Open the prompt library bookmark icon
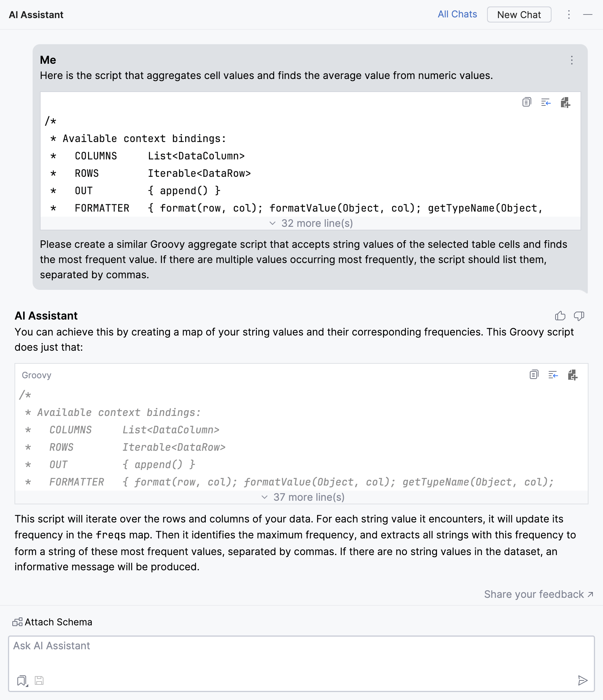Viewport: 603px width, 700px height. point(22,680)
